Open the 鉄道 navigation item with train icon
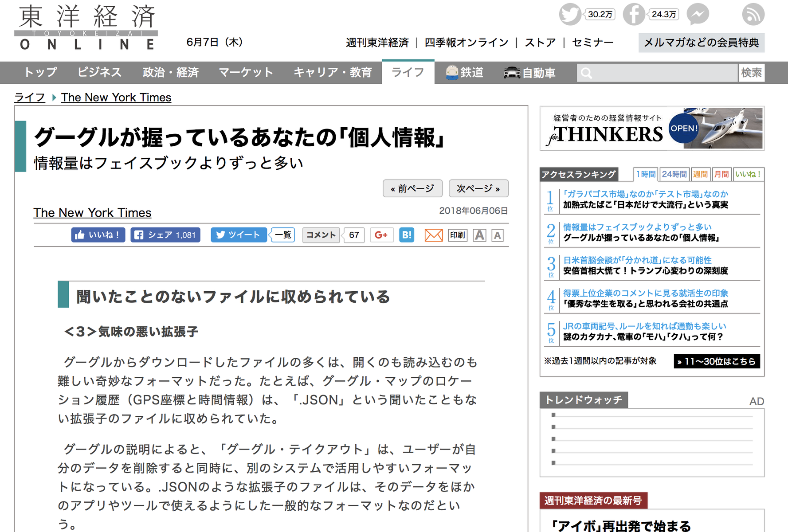 464,72
